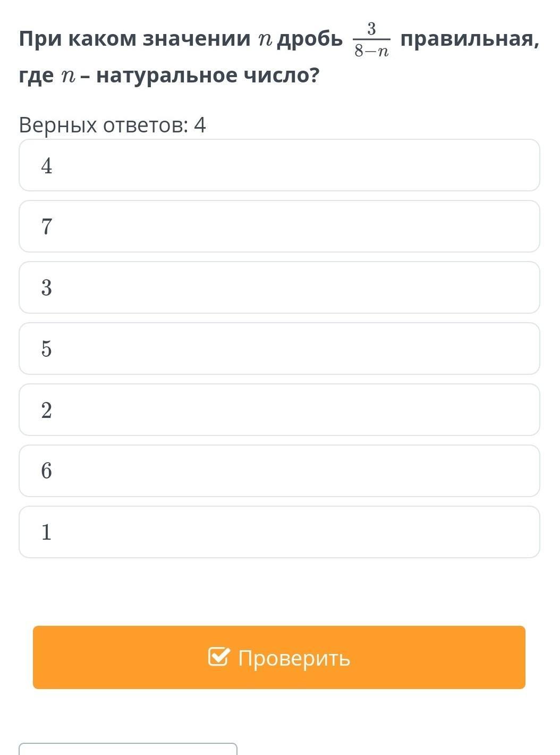Click the number 4 after 'Верных ответов'
This screenshot has width=560, height=755.
point(200,125)
